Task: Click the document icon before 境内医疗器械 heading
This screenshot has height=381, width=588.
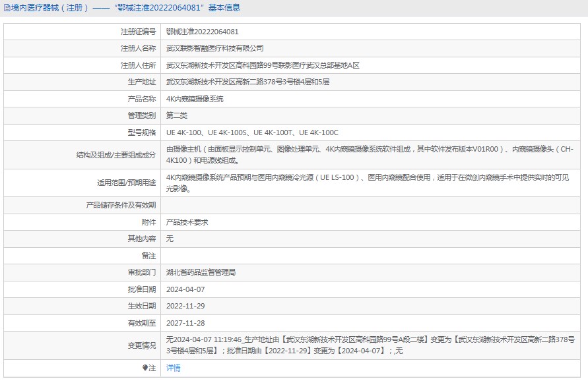Action: click(x=7, y=8)
